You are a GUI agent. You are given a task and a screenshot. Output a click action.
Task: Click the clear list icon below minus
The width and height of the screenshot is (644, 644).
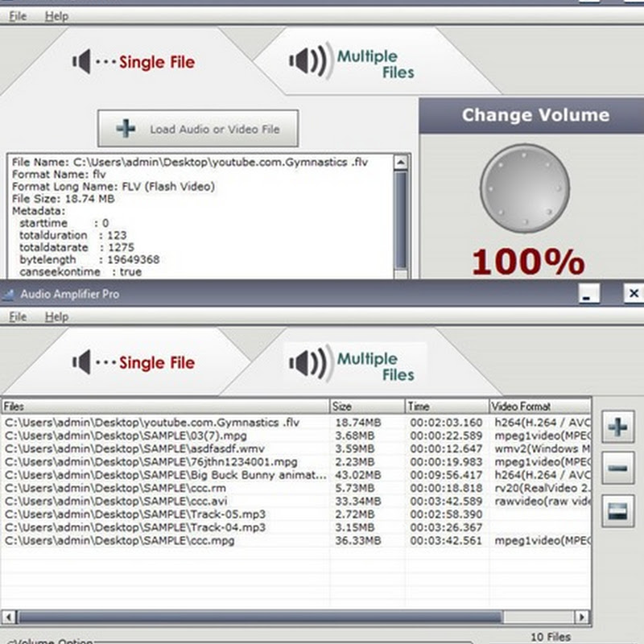click(x=617, y=511)
